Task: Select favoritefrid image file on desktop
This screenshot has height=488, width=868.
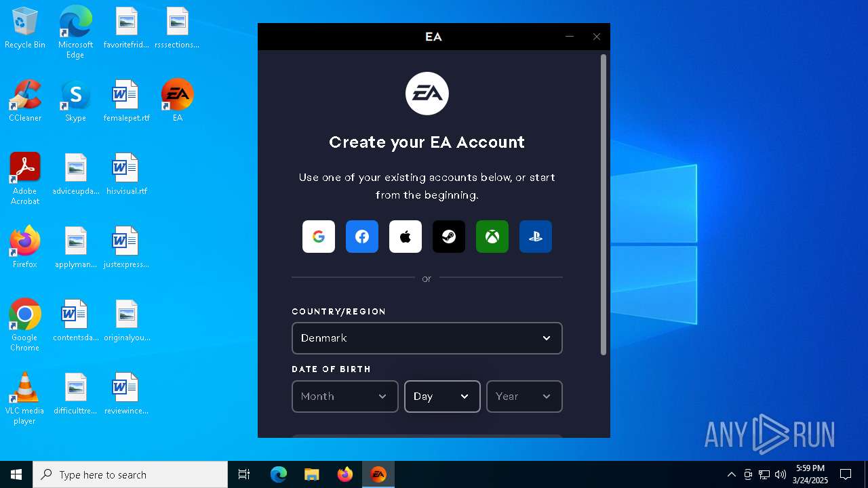Action: coord(126,28)
